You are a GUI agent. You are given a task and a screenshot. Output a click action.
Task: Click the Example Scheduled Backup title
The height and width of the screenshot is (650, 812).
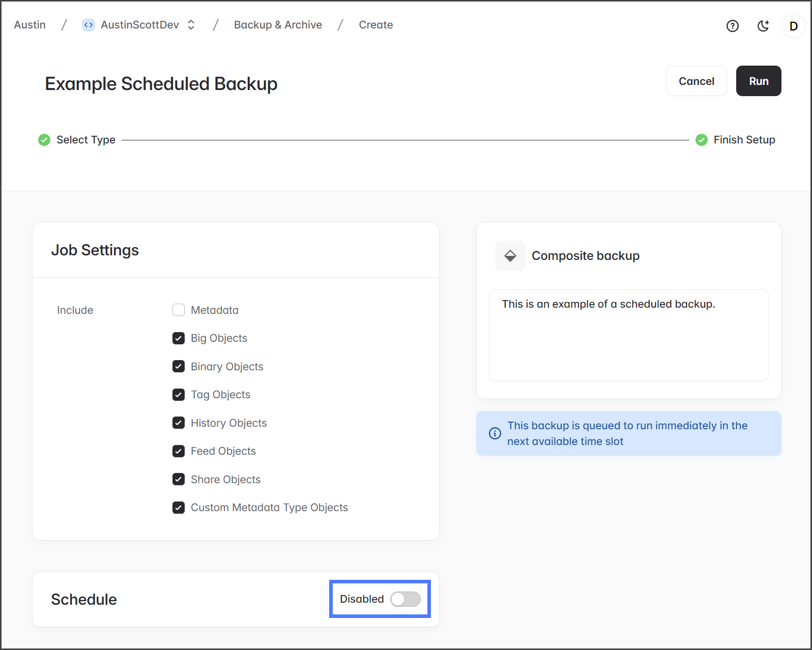[x=161, y=84]
